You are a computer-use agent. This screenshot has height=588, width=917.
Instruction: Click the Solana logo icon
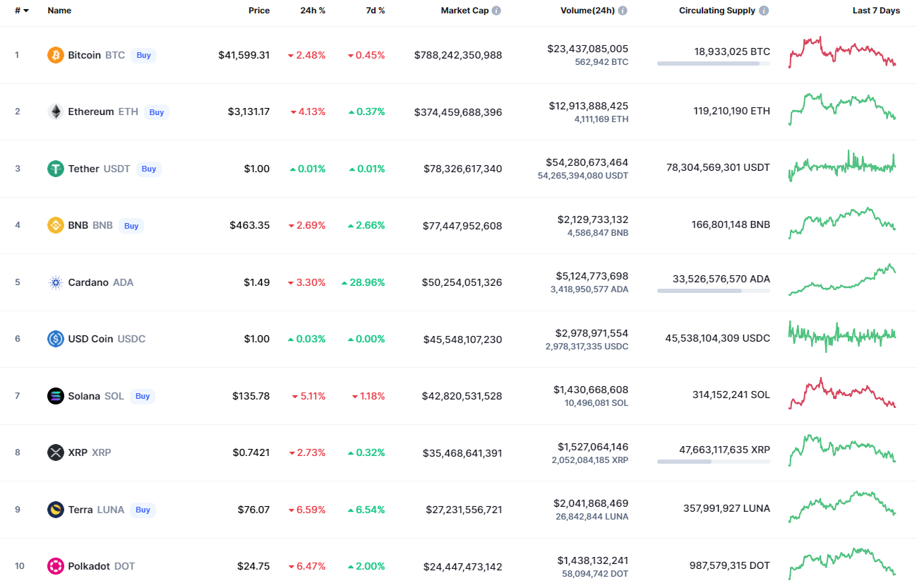[55, 396]
